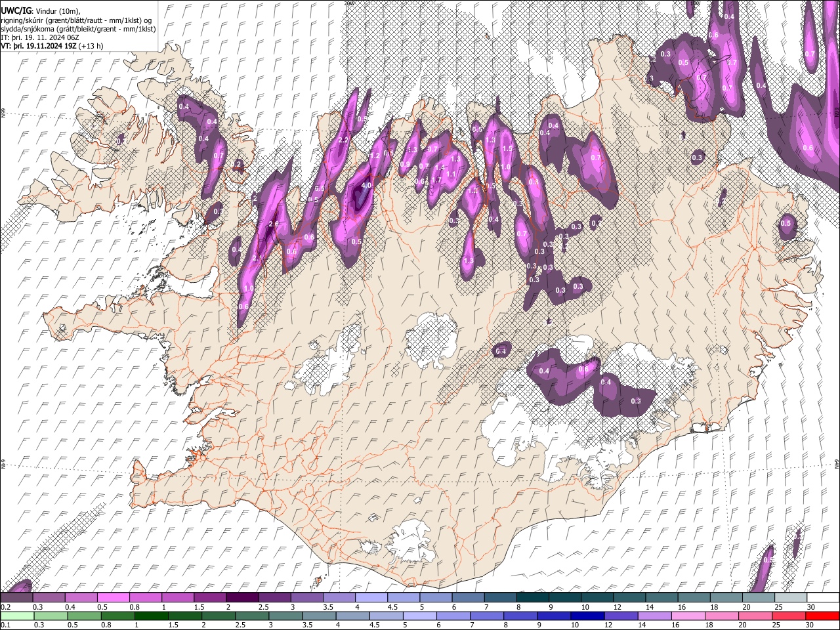Click the upper legend swatch between 1.5 and 2
The width and height of the screenshot is (840, 630).
(x=211, y=598)
